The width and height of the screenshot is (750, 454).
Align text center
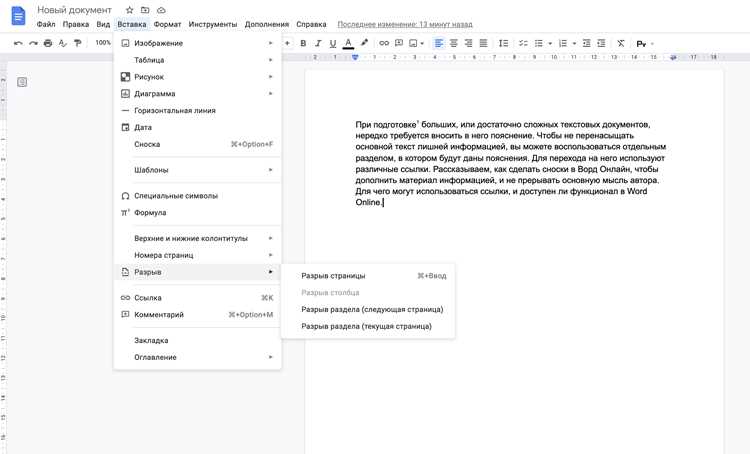click(453, 43)
